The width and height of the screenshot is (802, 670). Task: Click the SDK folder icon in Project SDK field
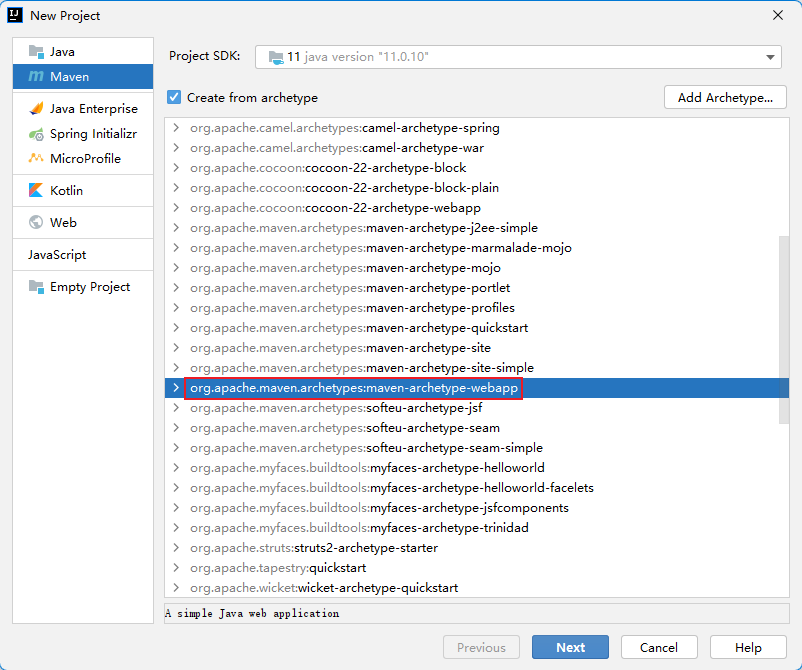[x=276, y=57]
